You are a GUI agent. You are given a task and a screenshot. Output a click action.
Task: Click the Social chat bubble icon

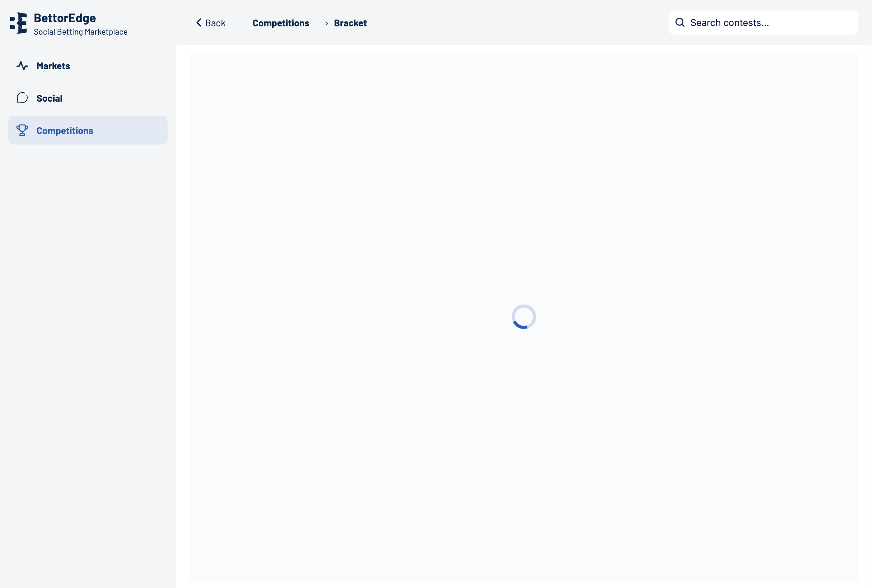click(22, 98)
